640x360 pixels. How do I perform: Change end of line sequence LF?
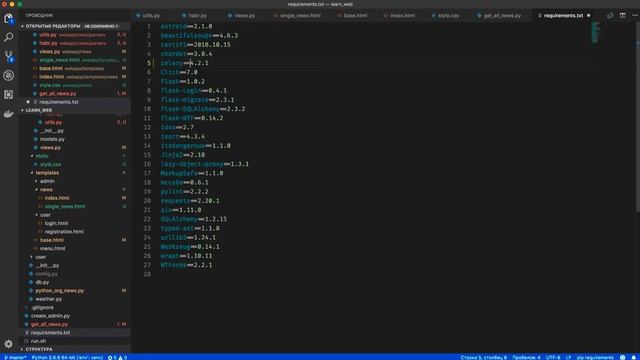point(568,357)
